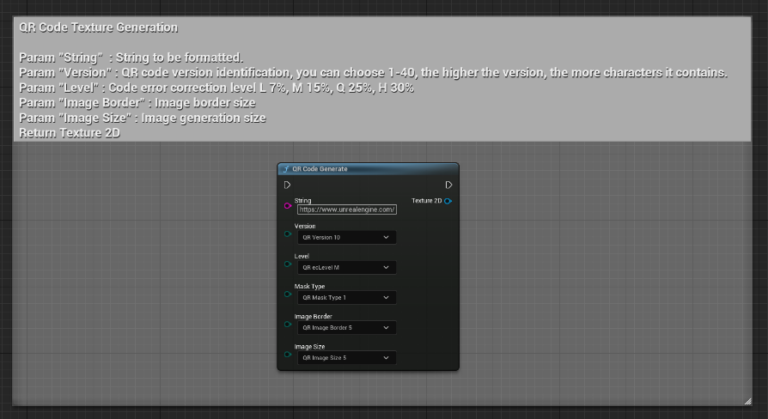
Task: Click the Mask Type input pin
Action: 288,294
